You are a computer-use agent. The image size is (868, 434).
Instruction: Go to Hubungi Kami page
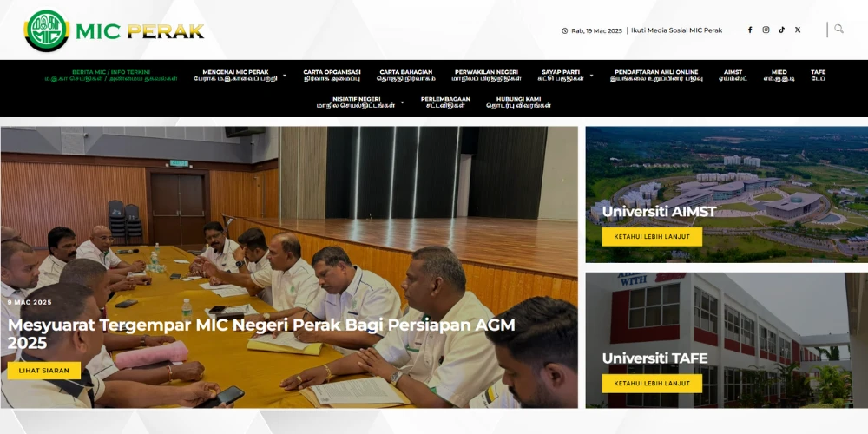518,102
